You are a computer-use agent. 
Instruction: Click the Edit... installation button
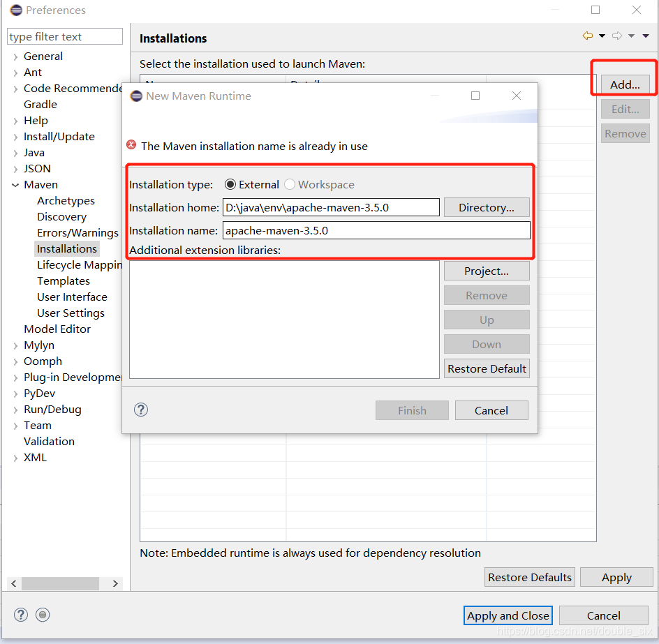(x=625, y=110)
